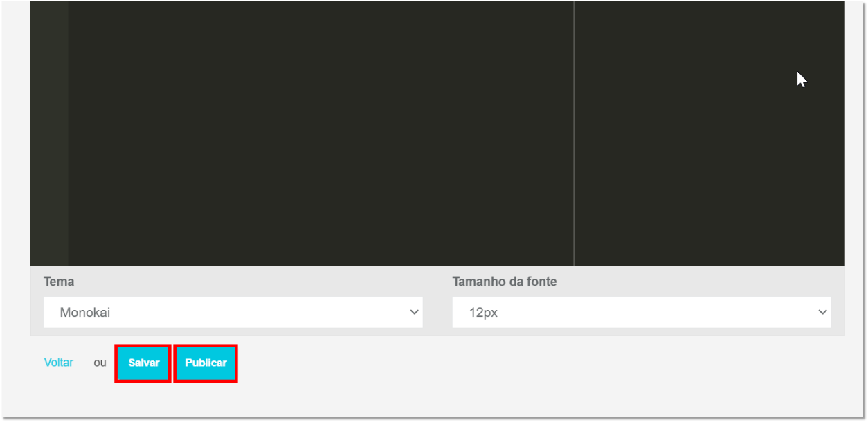Click the vertical print margin line in the editor

(x=574, y=134)
